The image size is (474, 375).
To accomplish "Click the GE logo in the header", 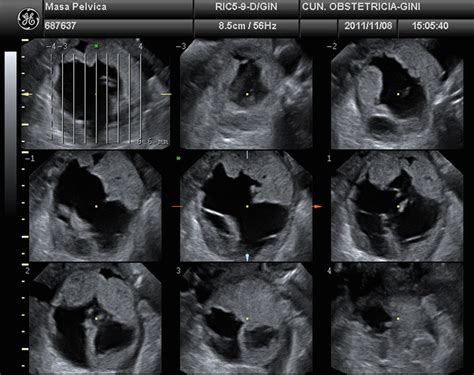I will pyautogui.click(x=29, y=19).
